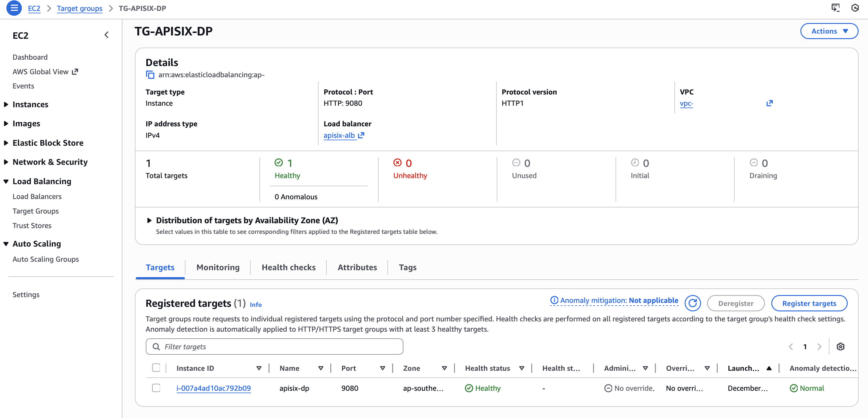Open instance i-007a4ad10ac792b09 details
Image resolution: width=868 pixels, height=418 pixels.
tap(214, 388)
